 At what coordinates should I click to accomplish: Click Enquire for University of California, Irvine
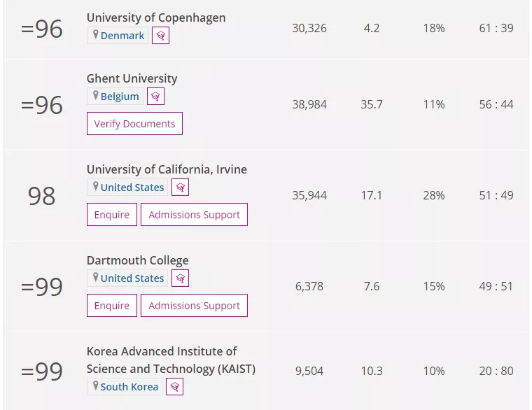[x=112, y=215]
